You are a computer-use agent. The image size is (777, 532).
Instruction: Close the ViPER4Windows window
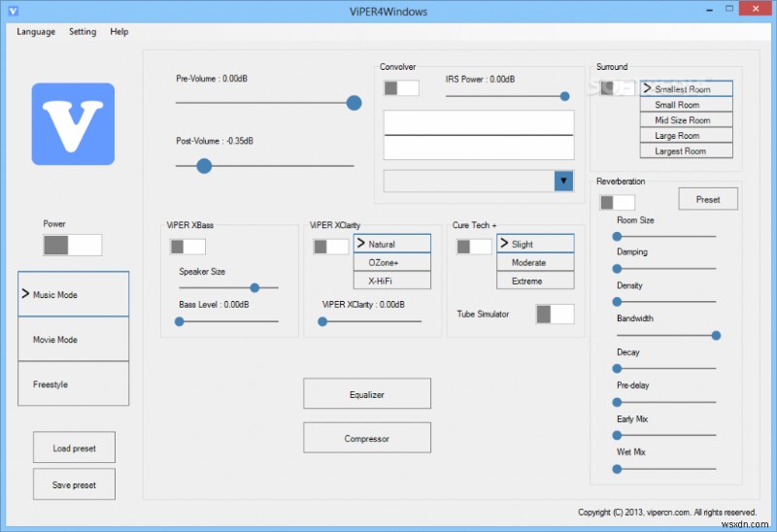[756, 9]
